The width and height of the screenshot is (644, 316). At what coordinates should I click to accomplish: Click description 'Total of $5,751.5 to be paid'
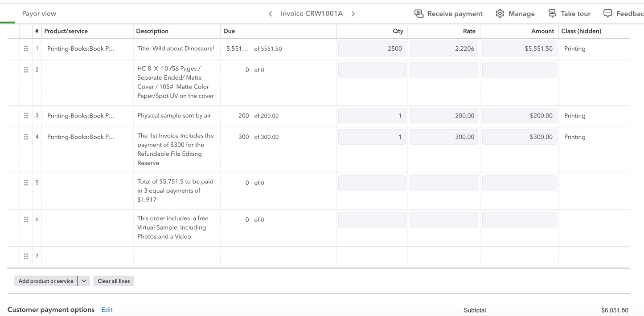[x=176, y=190]
